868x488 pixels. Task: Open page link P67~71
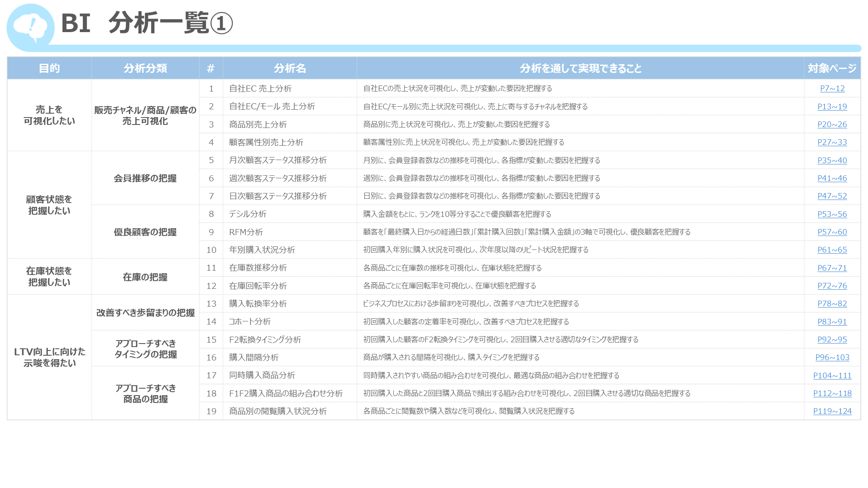click(832, 268)
